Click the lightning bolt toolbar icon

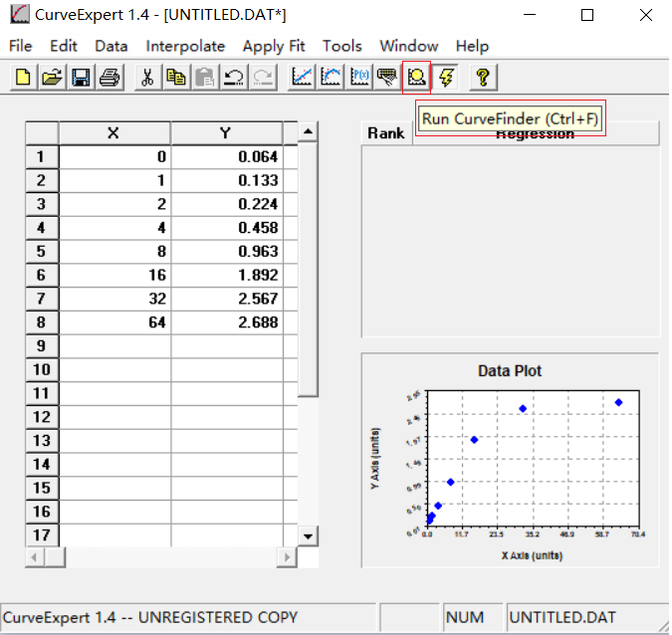click(446, 77)
